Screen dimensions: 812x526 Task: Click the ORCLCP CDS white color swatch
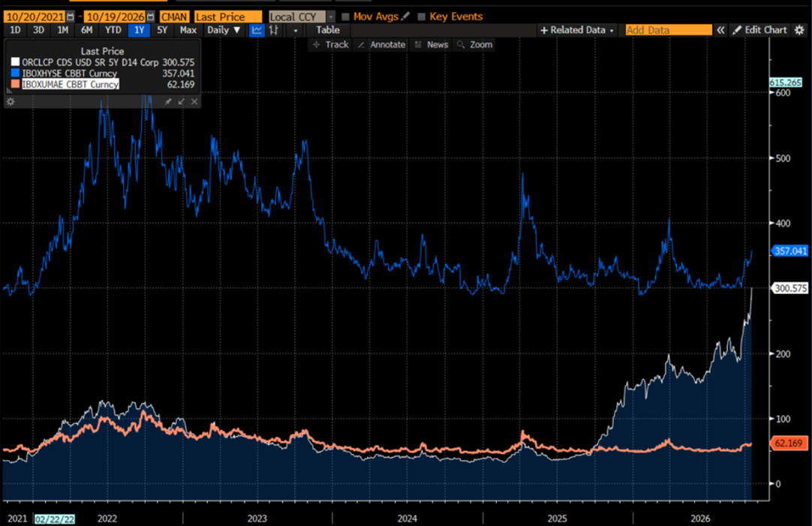point(16,62)
